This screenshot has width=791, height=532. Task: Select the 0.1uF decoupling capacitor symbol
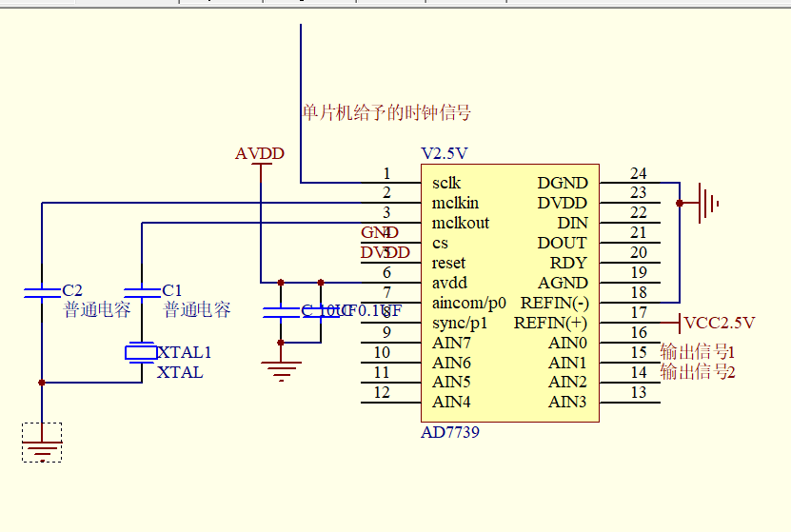(x=321, y=313)
